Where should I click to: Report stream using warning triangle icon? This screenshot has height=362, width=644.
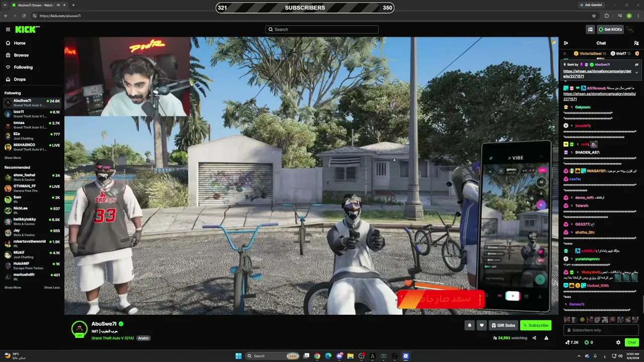tap(546, 338)
